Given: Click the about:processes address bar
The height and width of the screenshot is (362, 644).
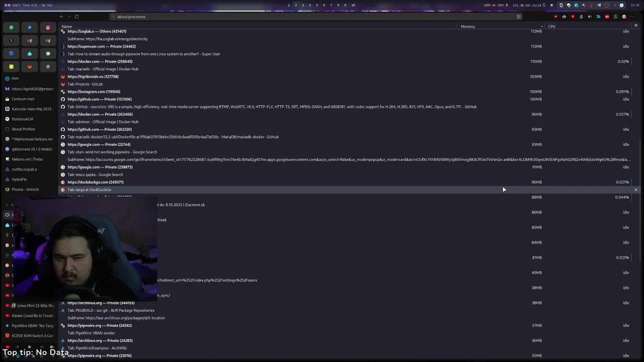Looking at the screenshot, I should click(x=316, y=17).
